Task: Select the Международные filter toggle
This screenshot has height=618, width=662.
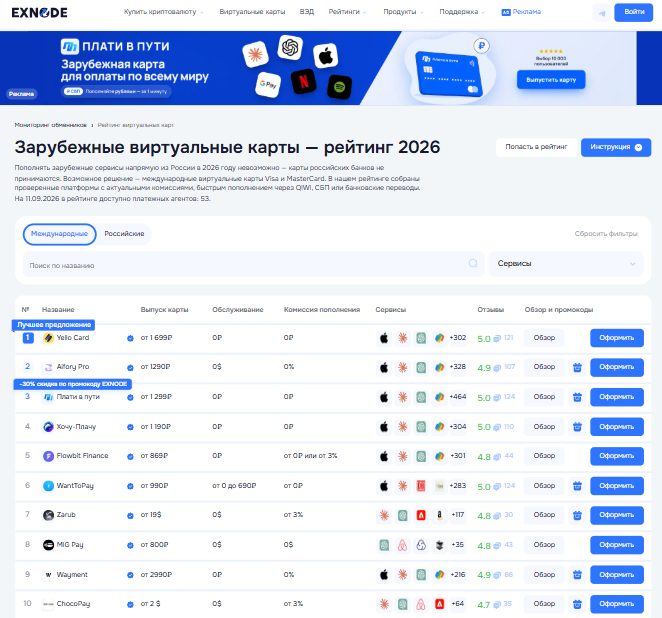Action: 60,234
